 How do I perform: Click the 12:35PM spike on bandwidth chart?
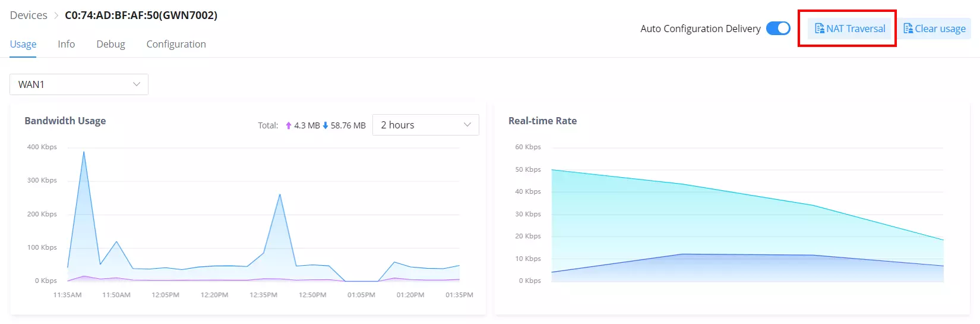280,195
